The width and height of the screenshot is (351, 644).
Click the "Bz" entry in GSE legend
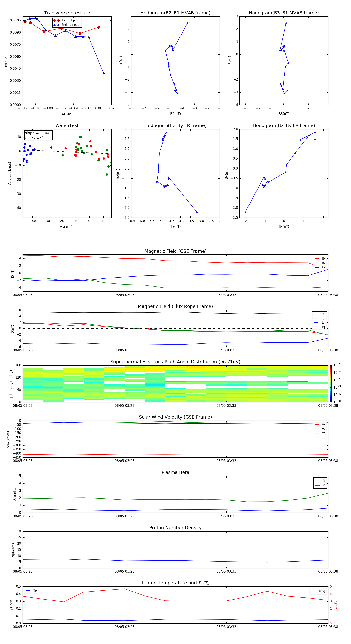click(320, 267)
